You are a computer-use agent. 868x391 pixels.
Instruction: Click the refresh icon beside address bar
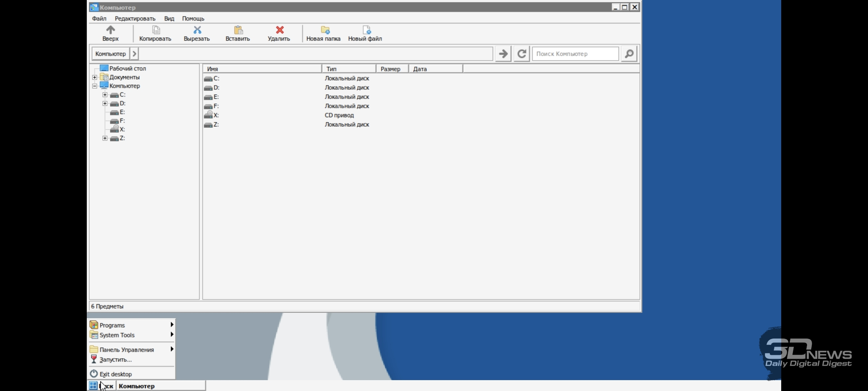521,54
